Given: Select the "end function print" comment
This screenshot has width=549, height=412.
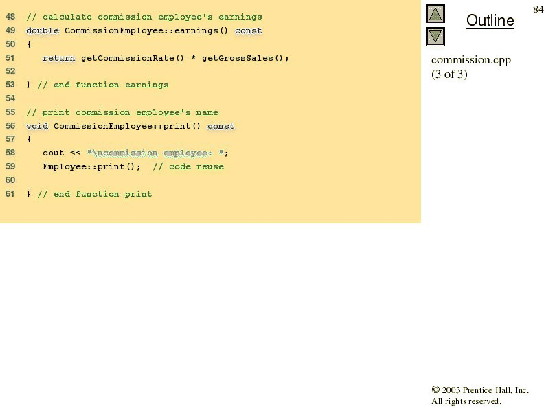Looking at the screenshot, I should coord(95,194).
